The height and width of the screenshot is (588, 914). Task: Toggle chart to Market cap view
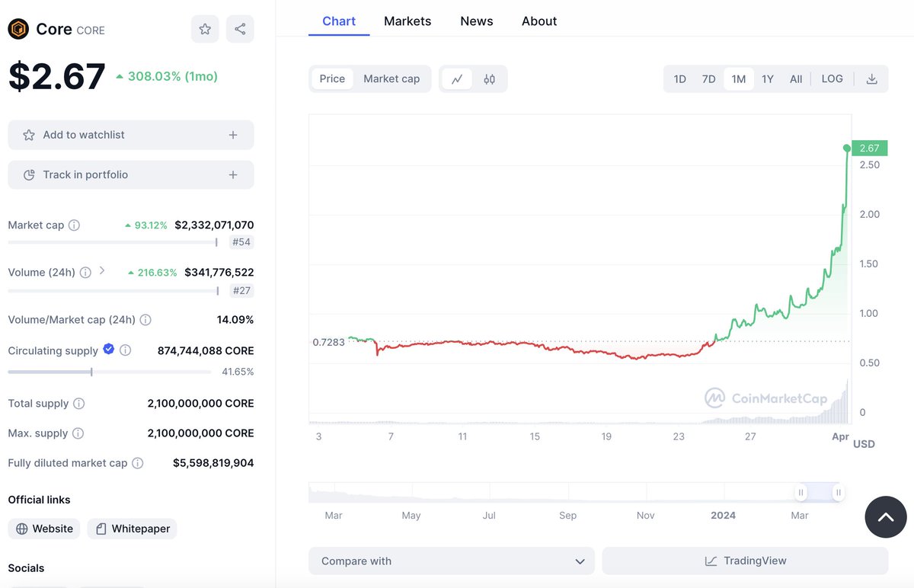[391, 78]
